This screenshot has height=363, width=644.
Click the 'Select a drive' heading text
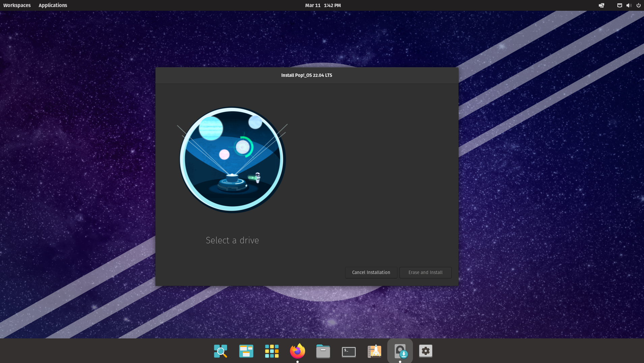pos(232,240)
